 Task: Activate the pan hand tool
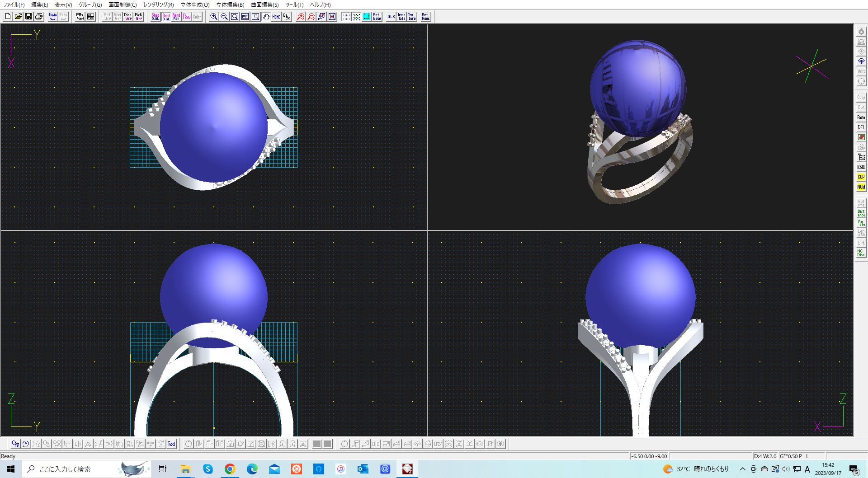(266, 17)
